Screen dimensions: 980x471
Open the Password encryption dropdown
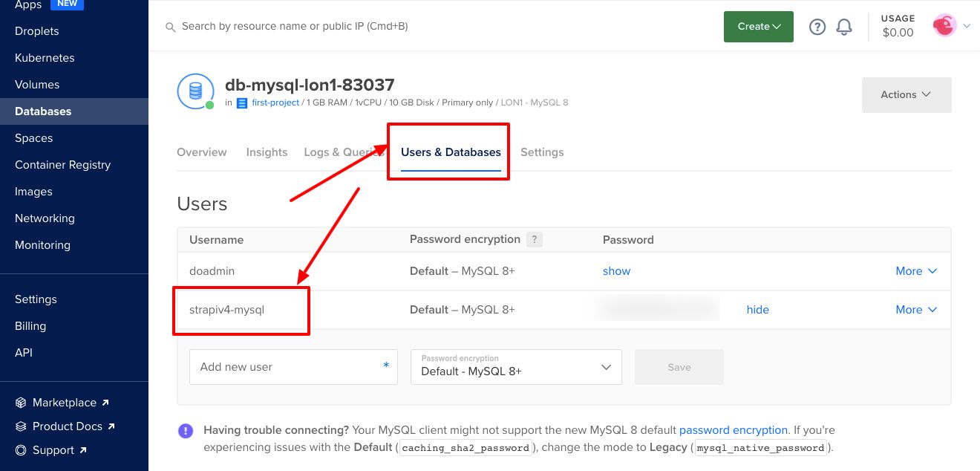click(x=516, y=367)
